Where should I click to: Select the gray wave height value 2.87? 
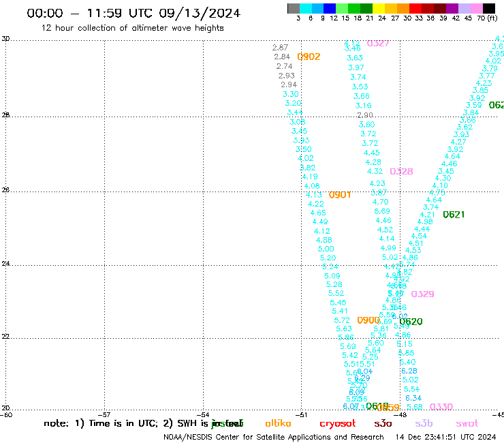[281, 48]
